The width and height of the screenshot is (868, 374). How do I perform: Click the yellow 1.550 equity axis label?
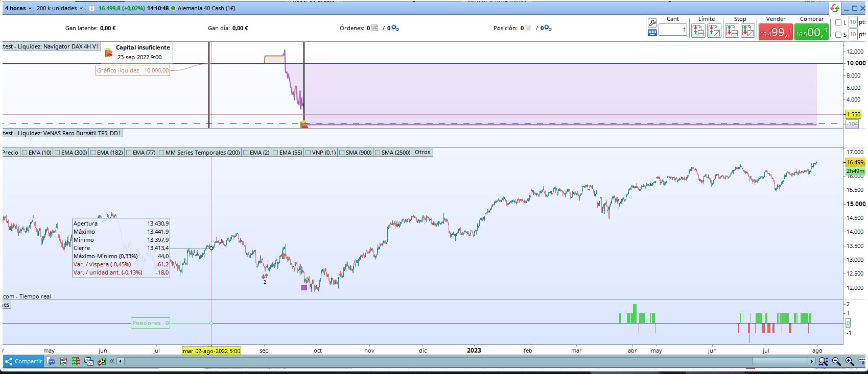click(854, 114)
